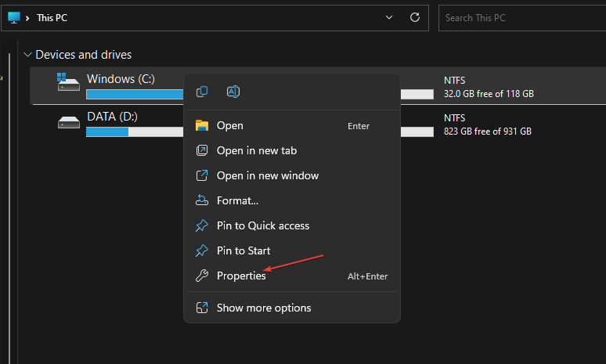The width and height of the screenshot is (606, 364).
Task: Choose Pin to Start
Action: coord(292,250)
